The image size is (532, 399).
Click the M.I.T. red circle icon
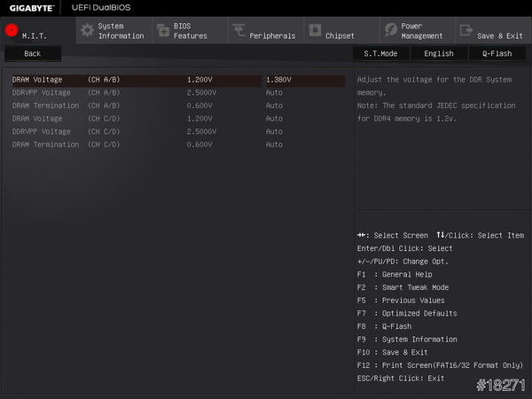pos(12,30)
